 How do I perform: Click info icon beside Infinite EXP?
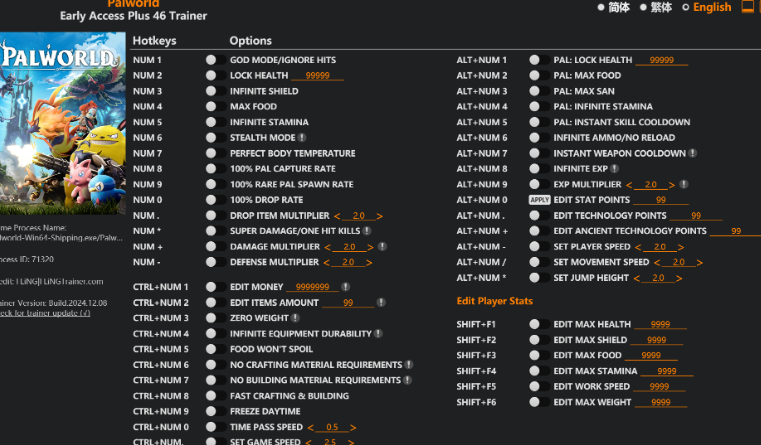tap(614, 169)
